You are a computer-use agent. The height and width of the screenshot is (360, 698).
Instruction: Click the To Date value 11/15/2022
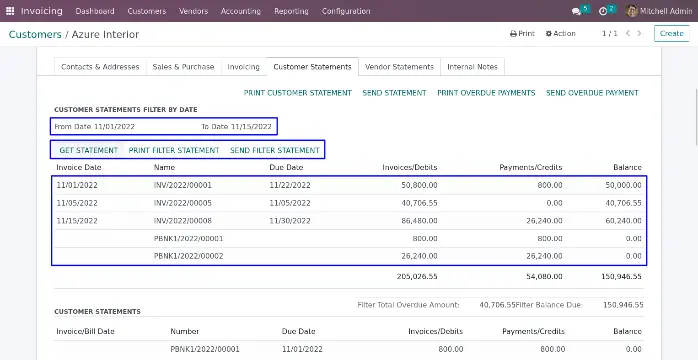click(251, 126)
